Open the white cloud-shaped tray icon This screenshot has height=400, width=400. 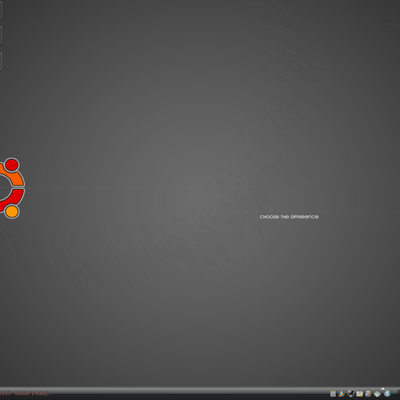[377, 394]
